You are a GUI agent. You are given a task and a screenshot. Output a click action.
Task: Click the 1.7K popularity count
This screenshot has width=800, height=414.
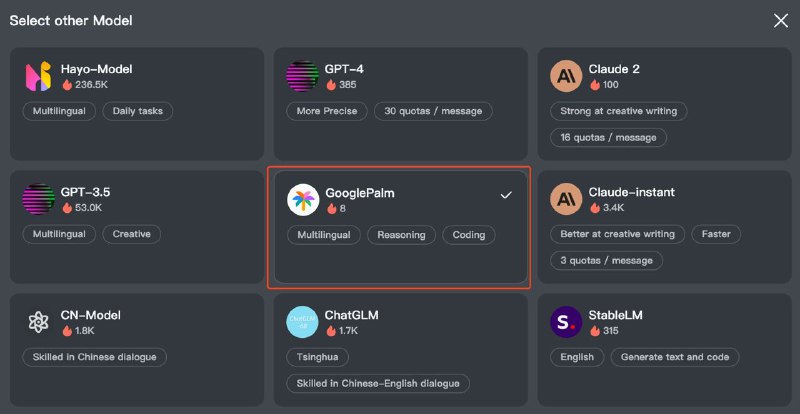tap(348, 331)
